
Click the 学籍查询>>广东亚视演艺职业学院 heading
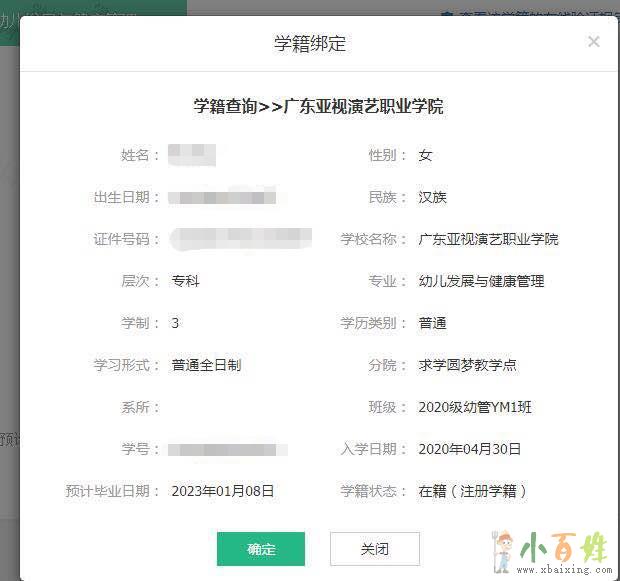point(318,106)
